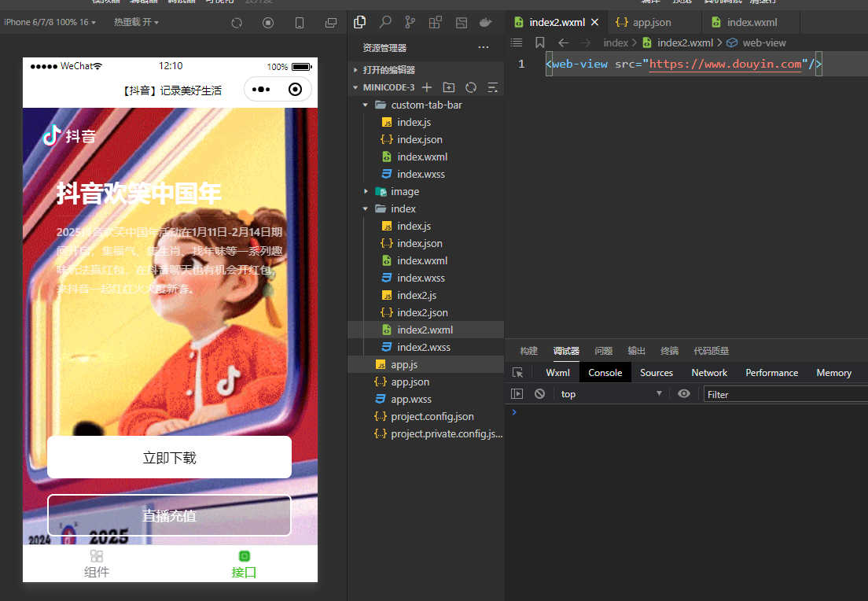Click the mini program close circle capsule button

(295, 90)
